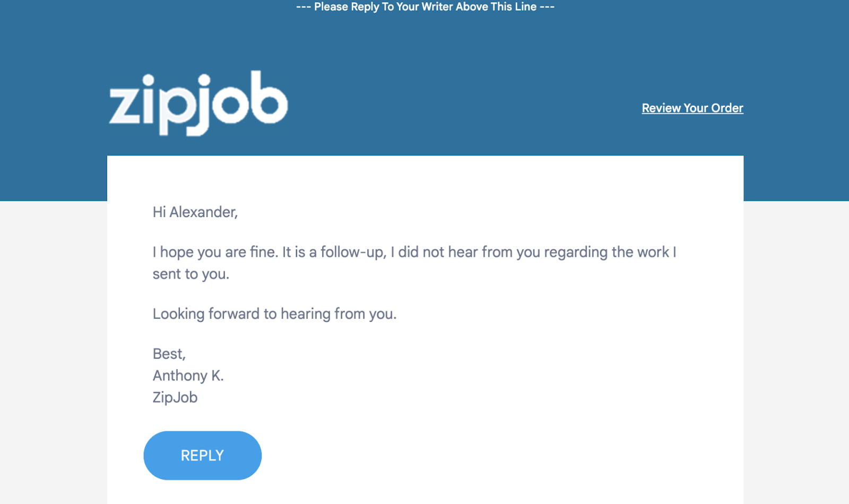Click the word 'Order' in the header link

tap(727, 108)
